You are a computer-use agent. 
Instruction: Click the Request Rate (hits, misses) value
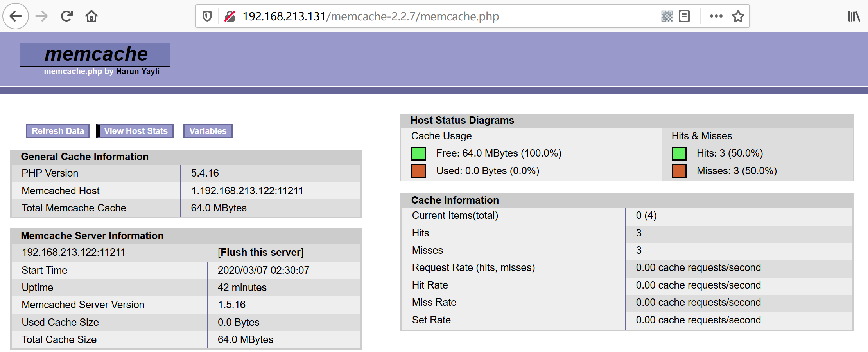tap(698, 267)
